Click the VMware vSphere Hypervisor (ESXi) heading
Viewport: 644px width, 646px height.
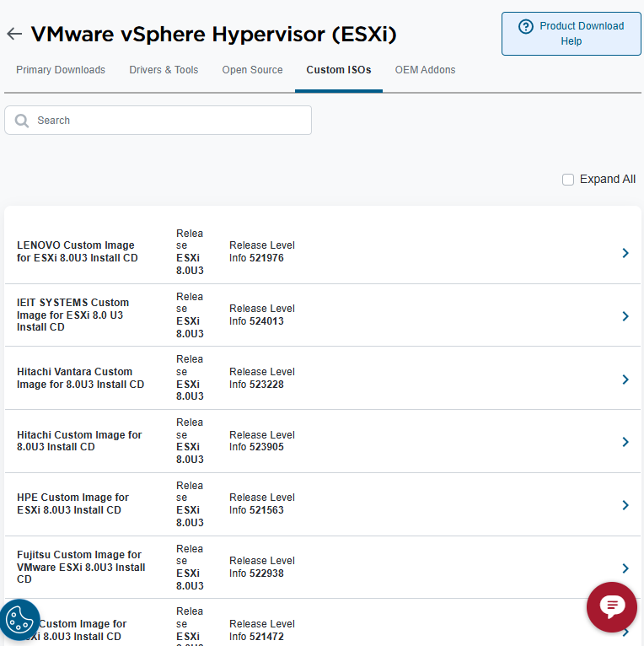tap(214, 35)
